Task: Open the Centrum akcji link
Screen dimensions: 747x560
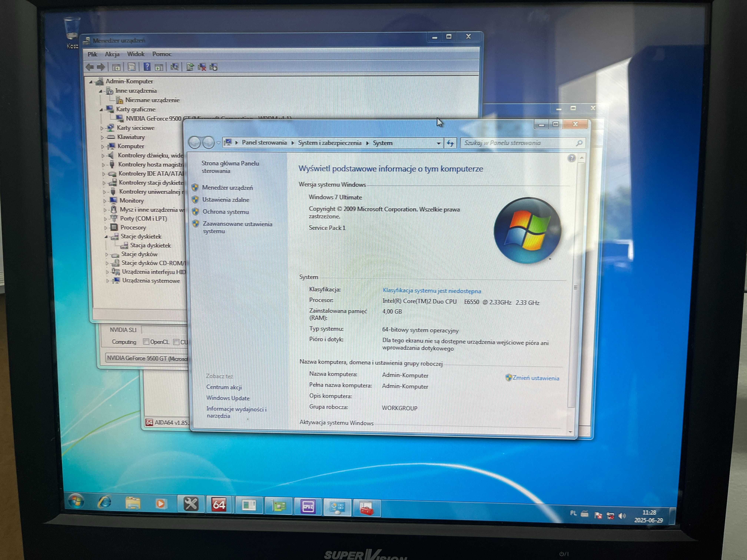Action: 224,387
